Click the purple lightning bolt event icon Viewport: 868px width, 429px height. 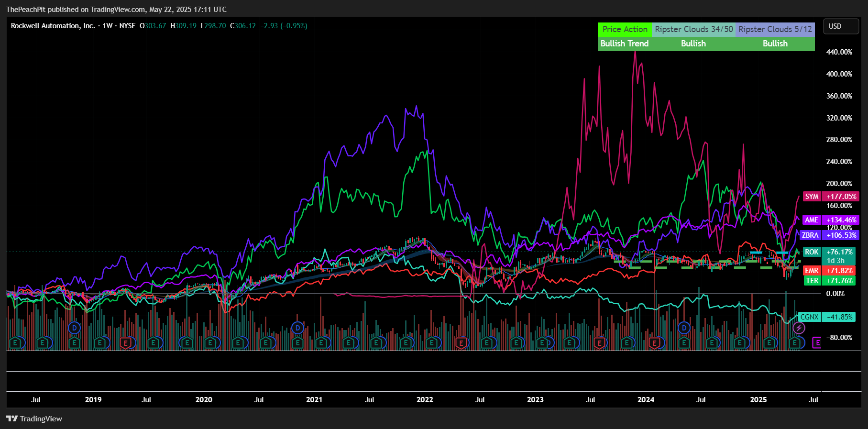[799, 328]
